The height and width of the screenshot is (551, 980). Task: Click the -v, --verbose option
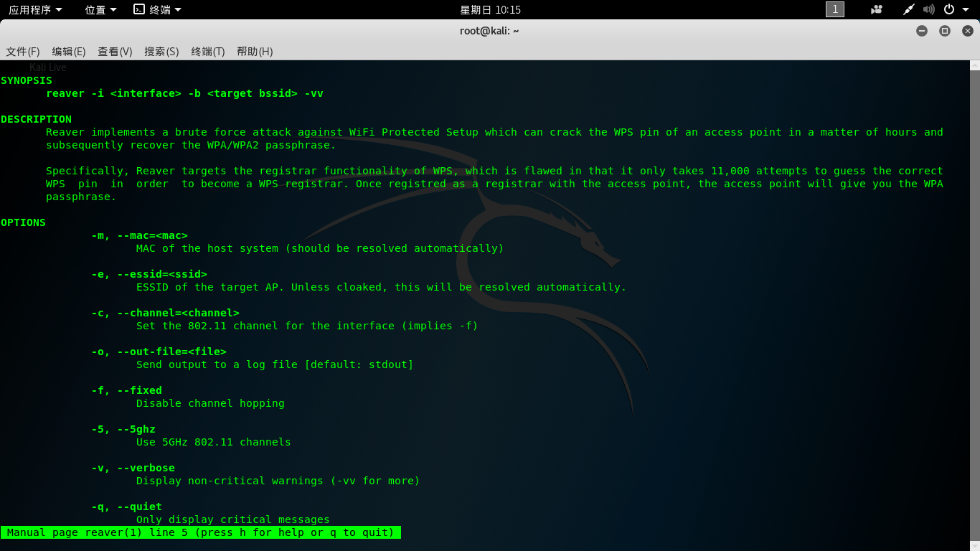(133, 468)
